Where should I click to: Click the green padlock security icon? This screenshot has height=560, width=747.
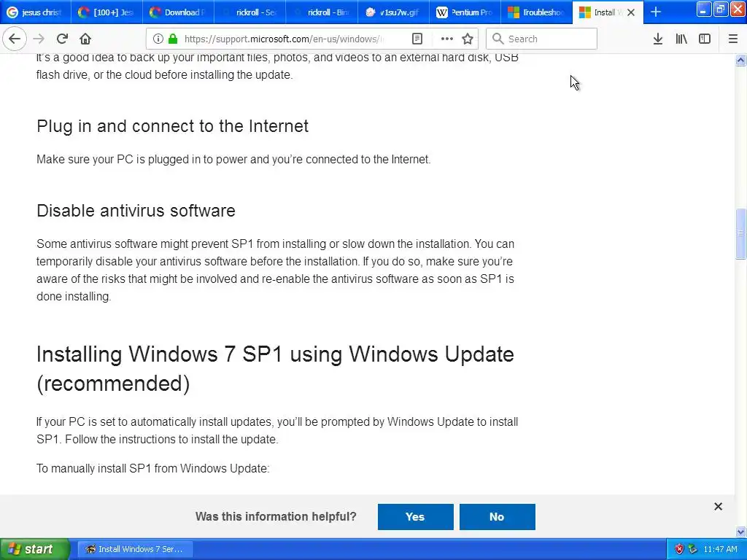(x=174, y=39)
